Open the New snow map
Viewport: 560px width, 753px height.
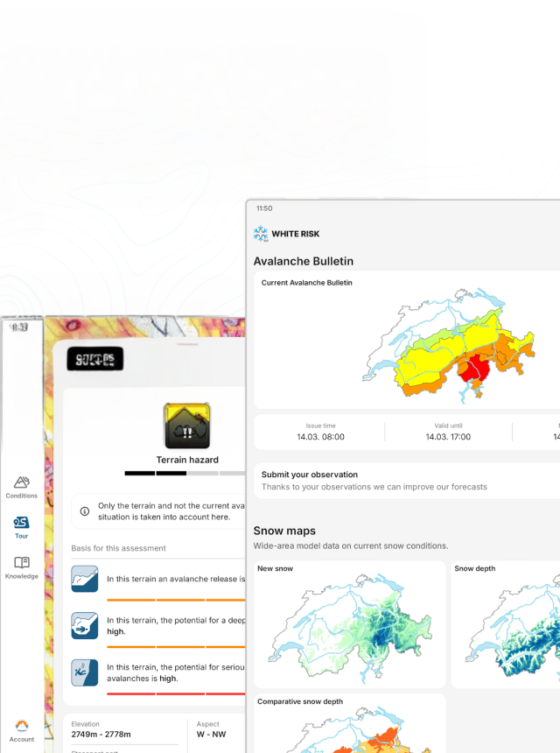click(348, 623)
